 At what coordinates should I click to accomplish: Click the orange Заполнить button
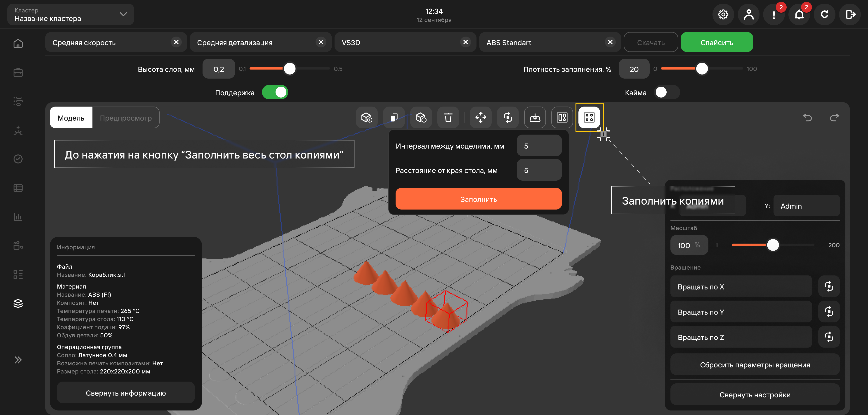coord(479,199)
